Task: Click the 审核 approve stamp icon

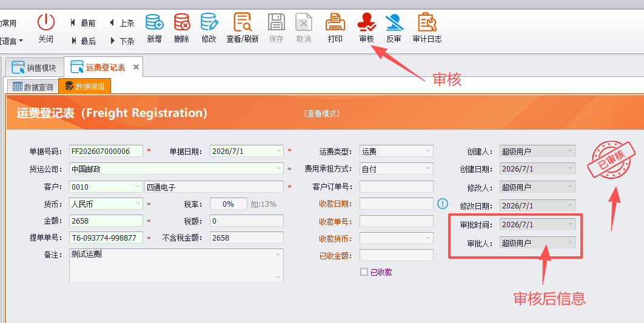Action: click(366, 22)
